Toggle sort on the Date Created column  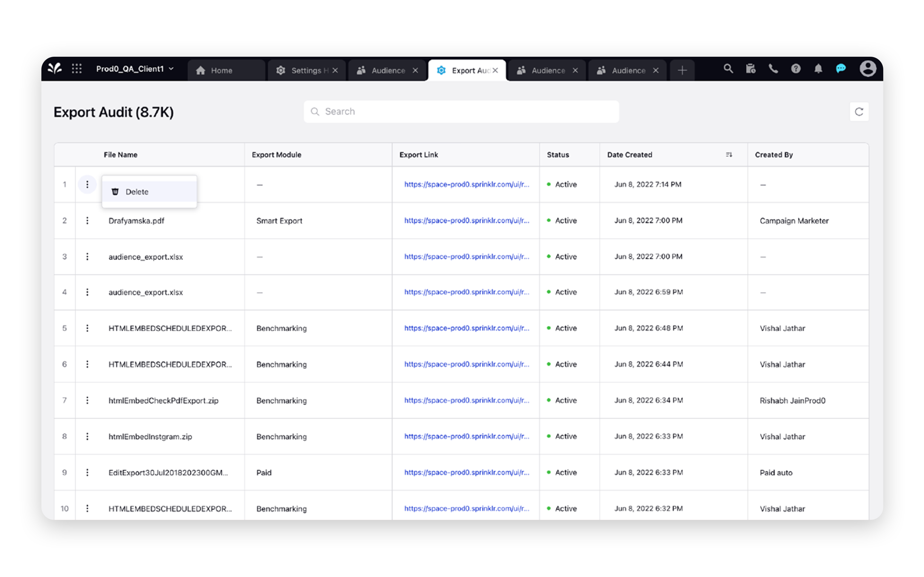[x=729, y=155]
